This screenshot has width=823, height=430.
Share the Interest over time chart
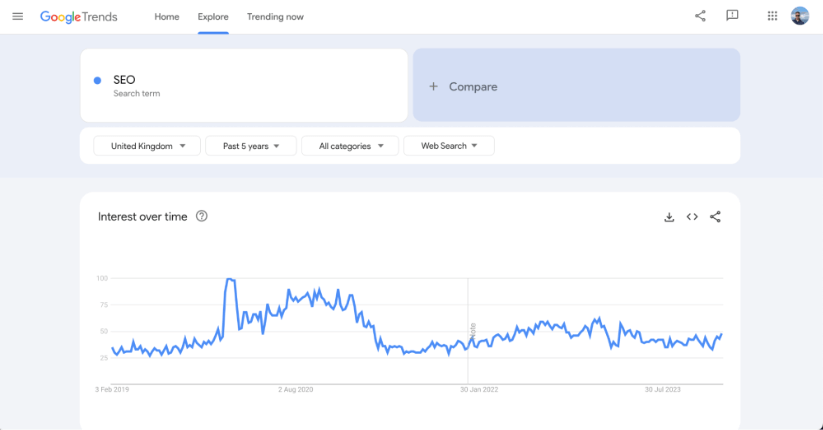click(x=715, y=217)
